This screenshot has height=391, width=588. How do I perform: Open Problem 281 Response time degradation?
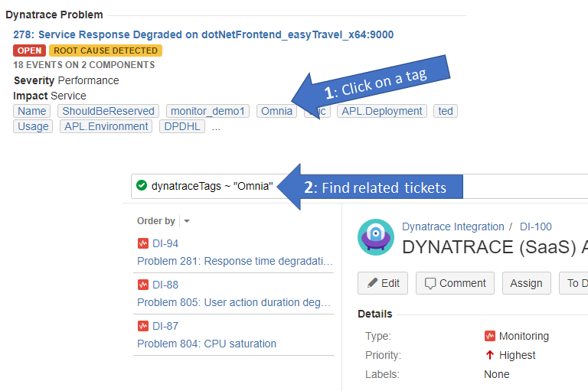coord(235,261)
